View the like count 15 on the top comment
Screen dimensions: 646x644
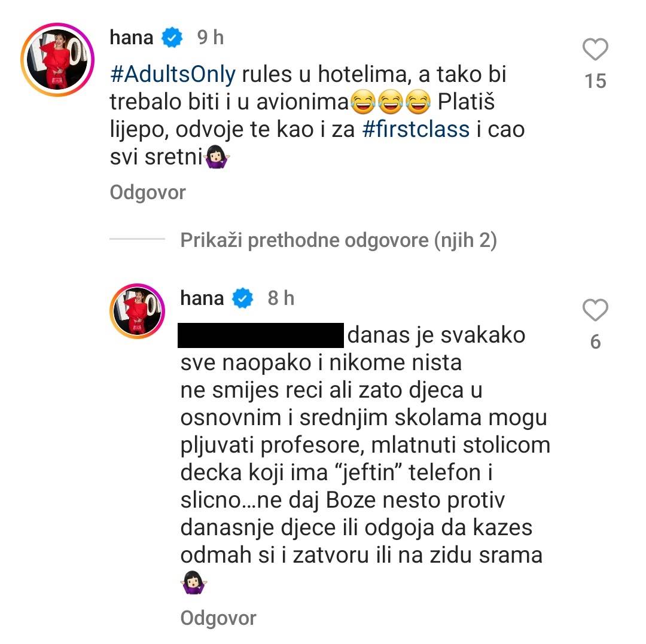(595, 81)
